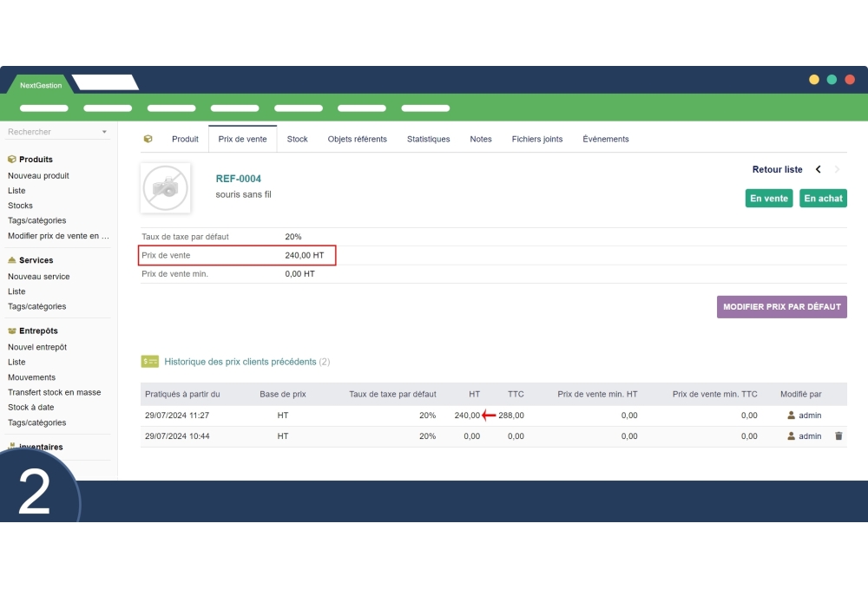Open Transfert stock en masse

(54, 392)
